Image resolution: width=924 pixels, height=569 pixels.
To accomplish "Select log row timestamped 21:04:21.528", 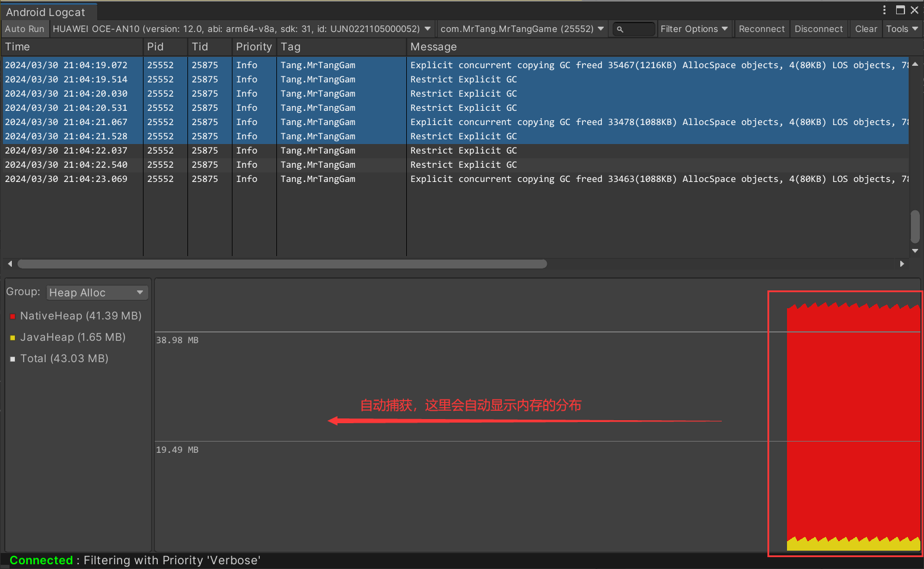I will 455,136.
